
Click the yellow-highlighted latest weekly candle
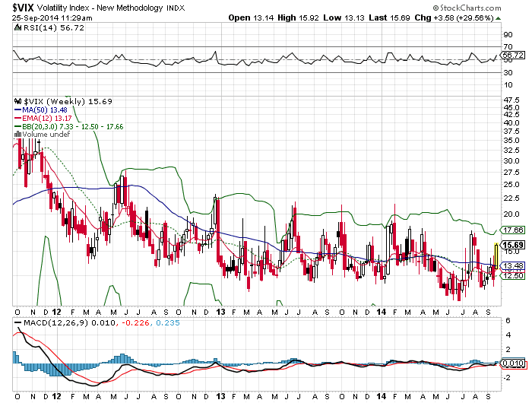coord(496,256)
